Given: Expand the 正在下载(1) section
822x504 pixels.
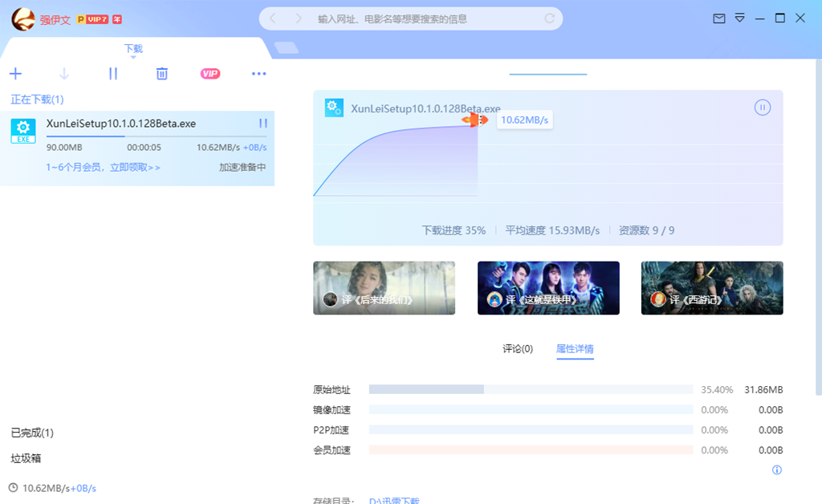Looking at the screenshot, I should coord(37,100).
